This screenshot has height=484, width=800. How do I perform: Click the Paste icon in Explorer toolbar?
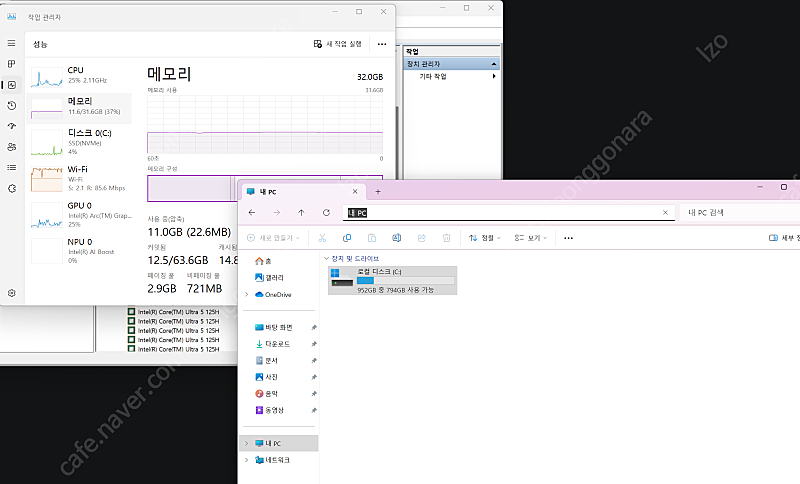(x=372, y=238)
